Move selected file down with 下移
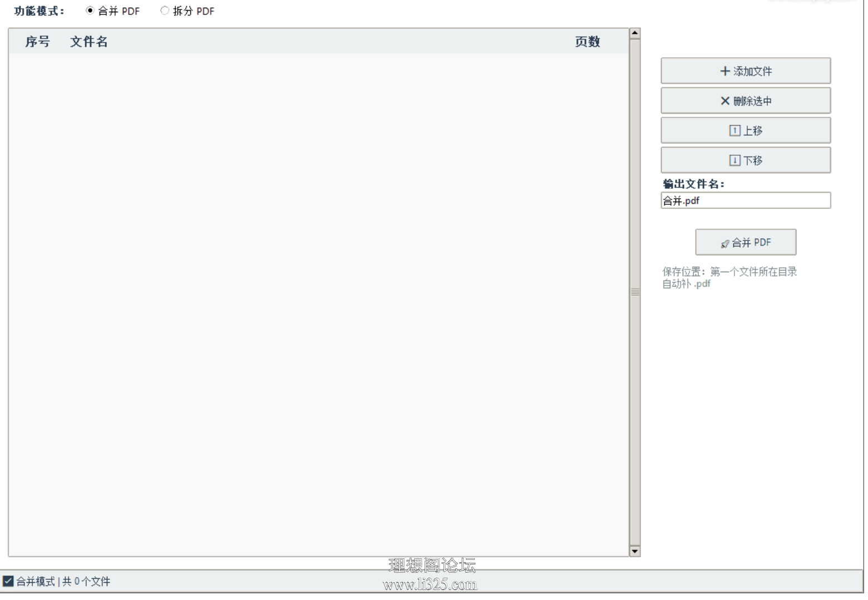Screen dimensions: 868x600 point(746,160)
